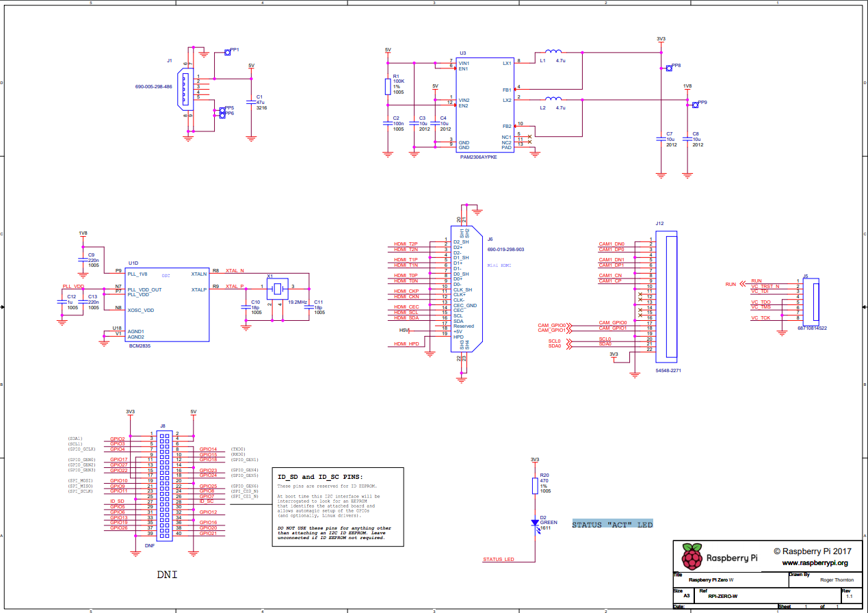Select capacitor C9 220n symbol
The image size is (868, 613).
82,260
